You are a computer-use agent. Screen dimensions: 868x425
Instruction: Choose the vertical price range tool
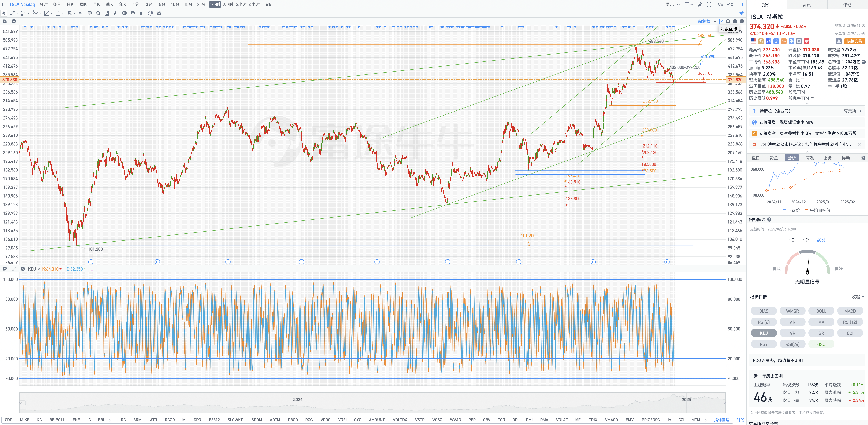pos(58,13)
